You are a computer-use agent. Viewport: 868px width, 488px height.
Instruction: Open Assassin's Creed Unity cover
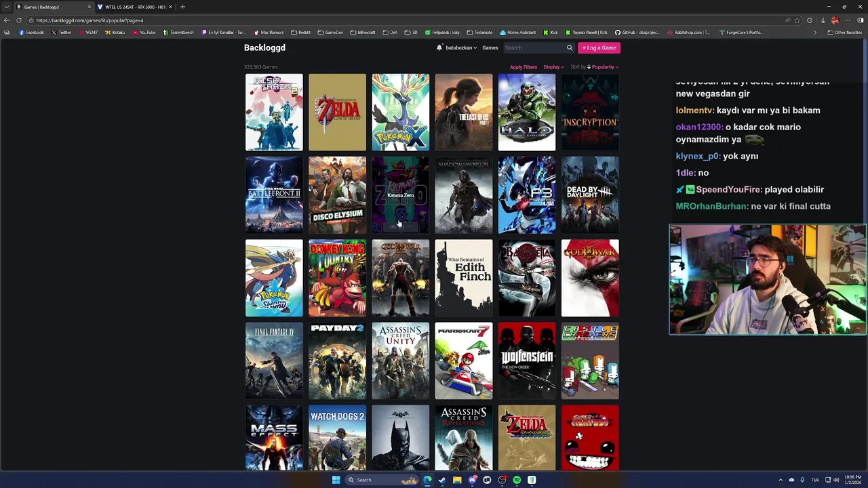coord(400,361)
